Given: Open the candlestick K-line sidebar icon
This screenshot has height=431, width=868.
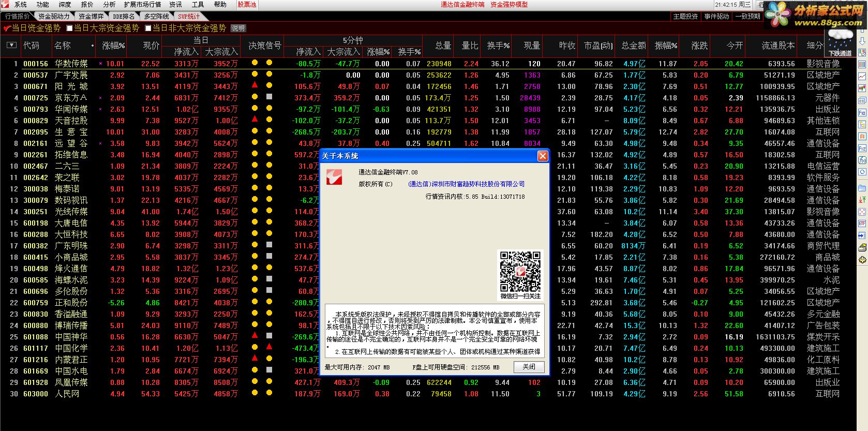Looking at the screenshot, I should point(862,88).
